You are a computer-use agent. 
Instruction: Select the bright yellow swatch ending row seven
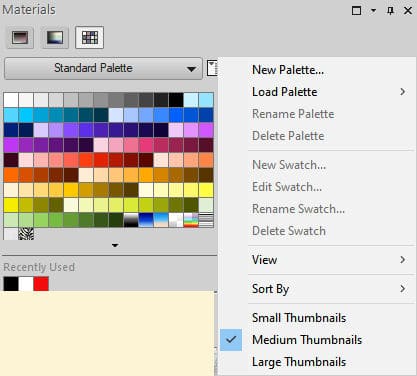coord(206,190)
